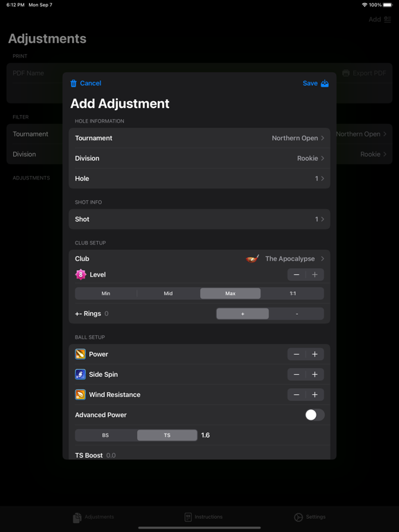This screenshot has height=532, width=399.
Task: Tap the Wind Resistance label
Action: 115,395
